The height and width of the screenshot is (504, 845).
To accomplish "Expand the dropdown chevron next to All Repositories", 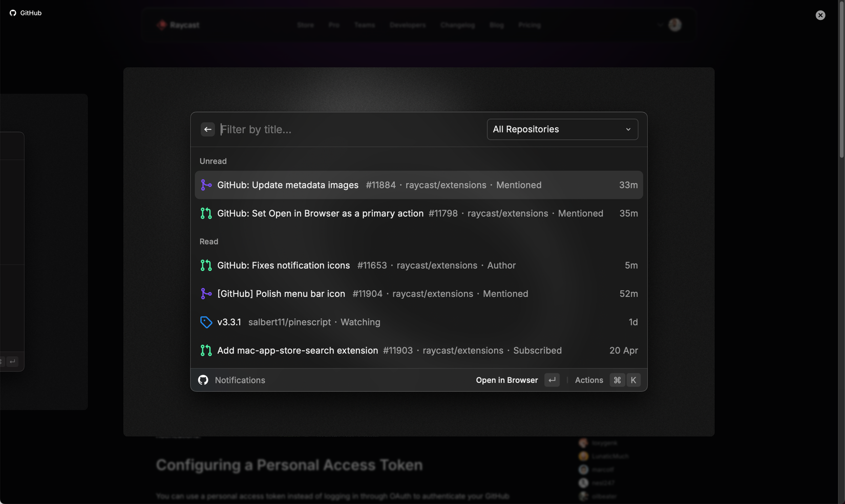I will 628,129.
